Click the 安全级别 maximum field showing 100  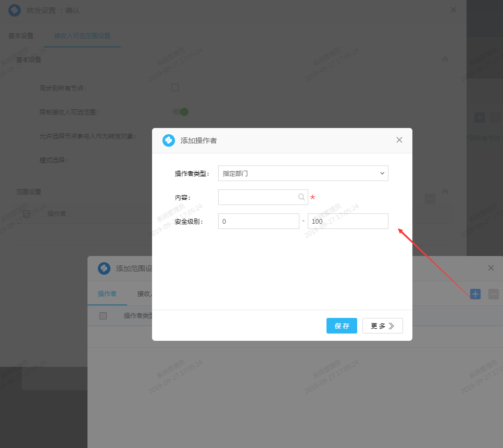tap(348, 221)
